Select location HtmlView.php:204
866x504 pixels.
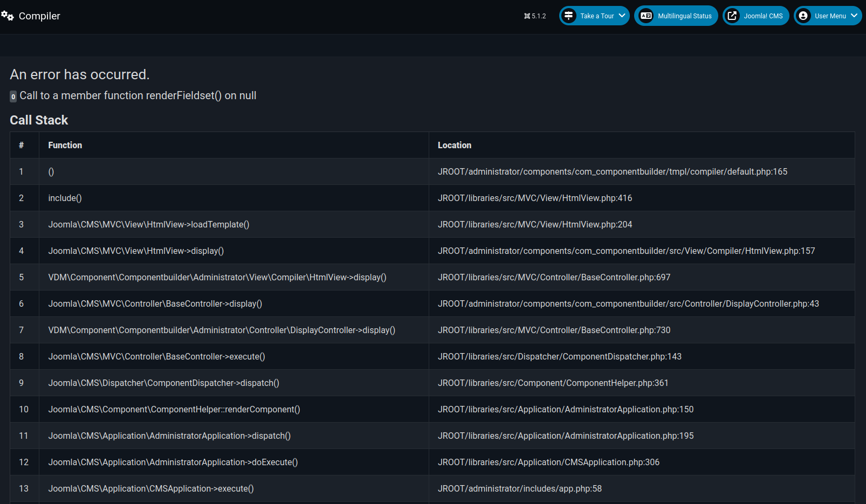[x=535, y=224]
